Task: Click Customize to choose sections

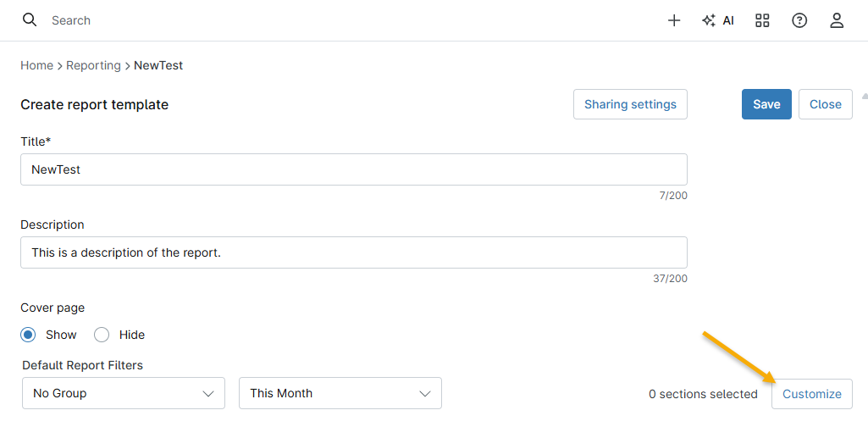Action: [x=811, y=394]
